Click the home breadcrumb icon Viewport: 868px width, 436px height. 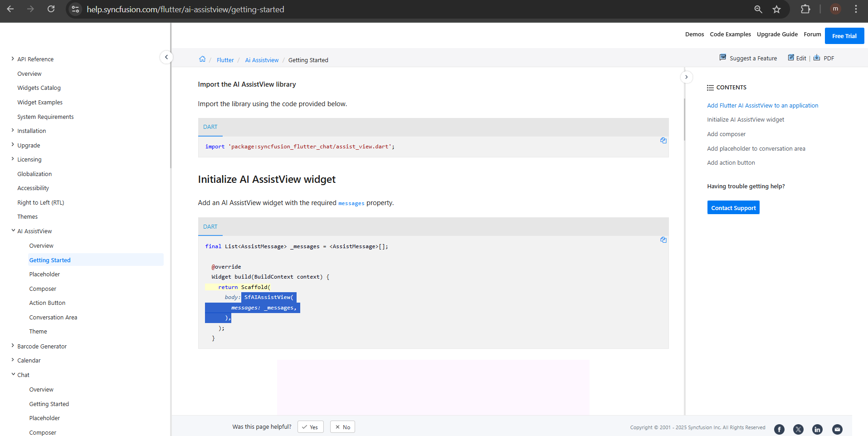tap(202, 59)
